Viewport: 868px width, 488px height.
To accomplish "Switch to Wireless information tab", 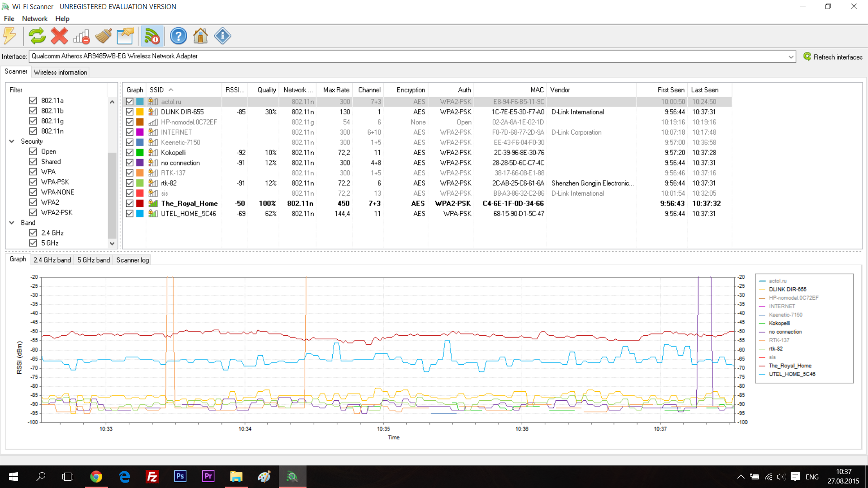I will [x=60, y=72].
